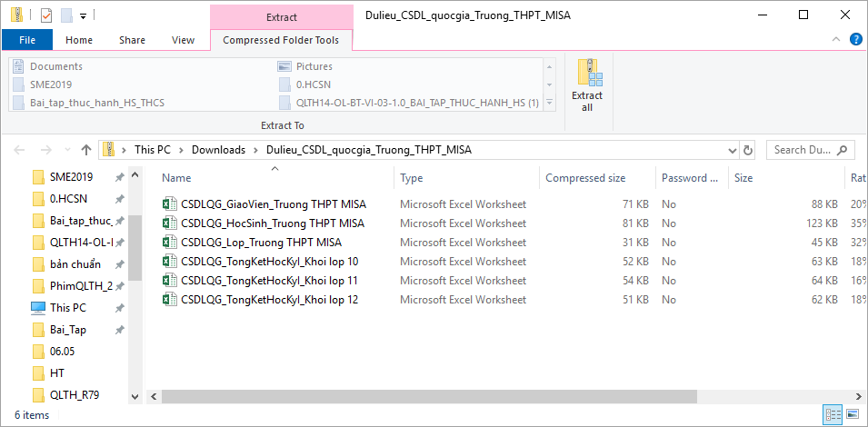The width and height of the screenshot is (868, 427).
Task: Click the pin icon next to SME2019
Action: (119, 177)
